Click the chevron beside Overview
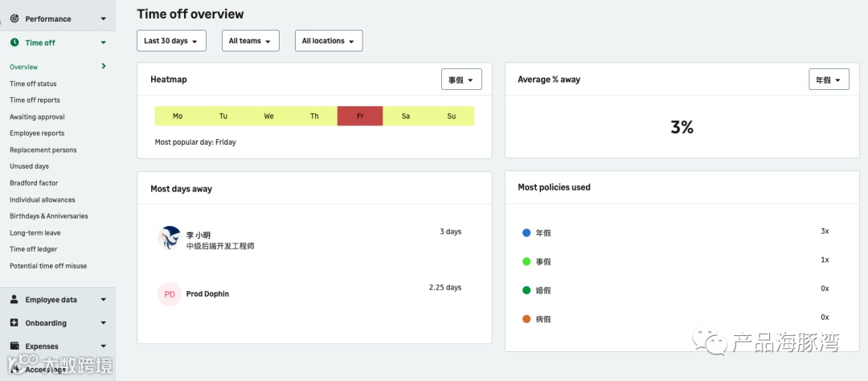Screen dimensions: 868x381 [104, 67]
